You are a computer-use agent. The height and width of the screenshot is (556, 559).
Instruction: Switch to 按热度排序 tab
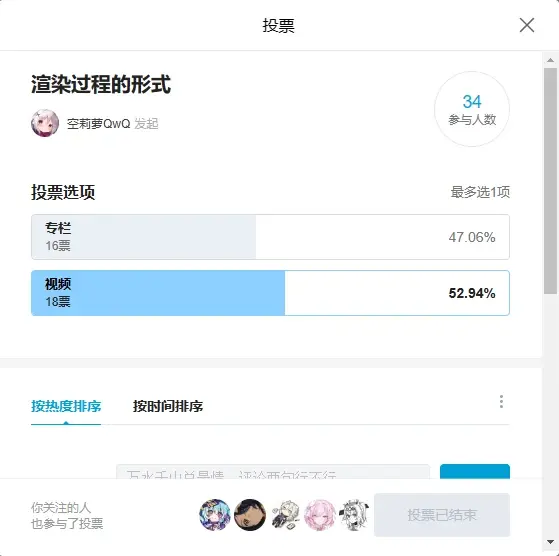[66, 406]
